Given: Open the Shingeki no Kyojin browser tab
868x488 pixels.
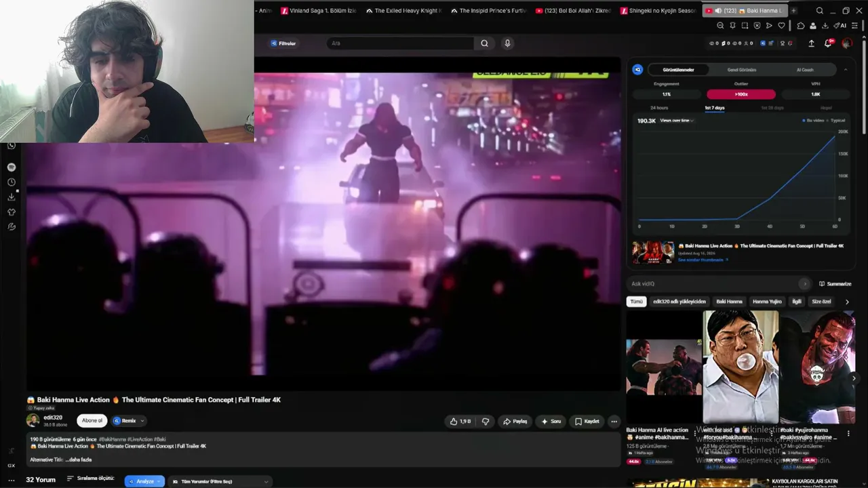Looking at the screenshot, I should 658,11.
